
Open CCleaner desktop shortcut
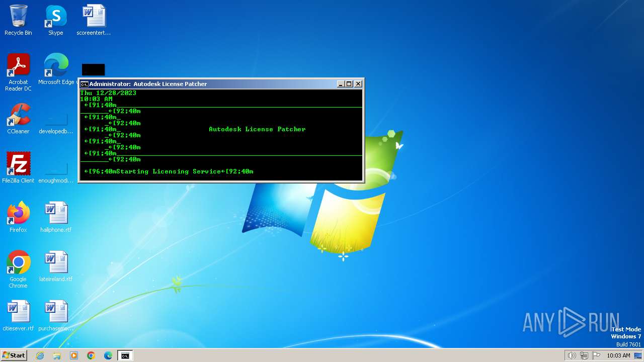[x=18, y=119]
